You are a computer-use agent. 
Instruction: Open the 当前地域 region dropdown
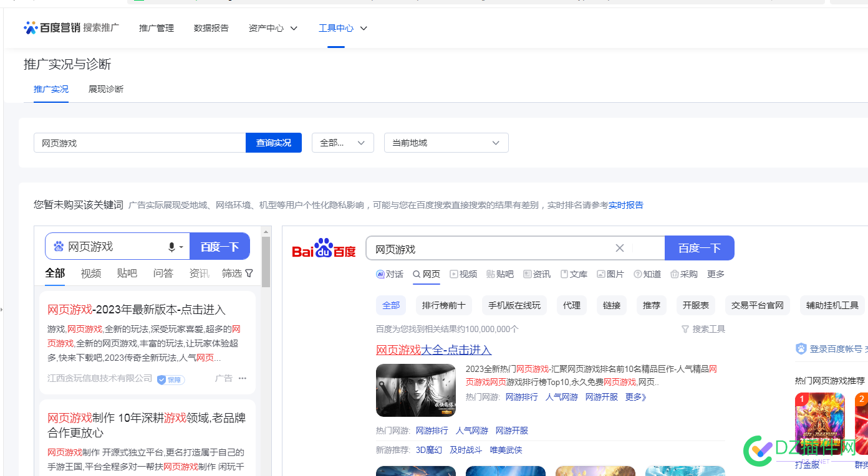pos(446,143)
